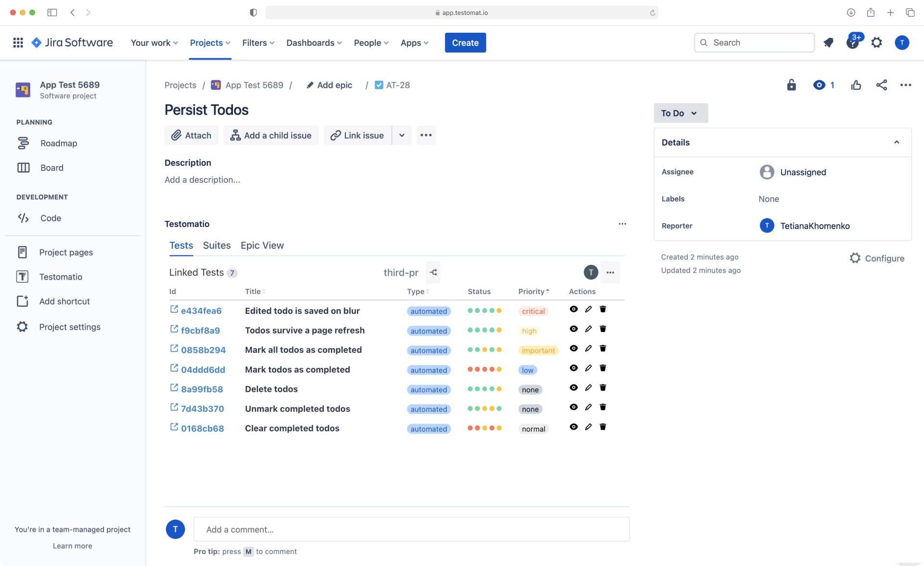Click the Attach button
924x566 pixels.
(x=191, y=135)
